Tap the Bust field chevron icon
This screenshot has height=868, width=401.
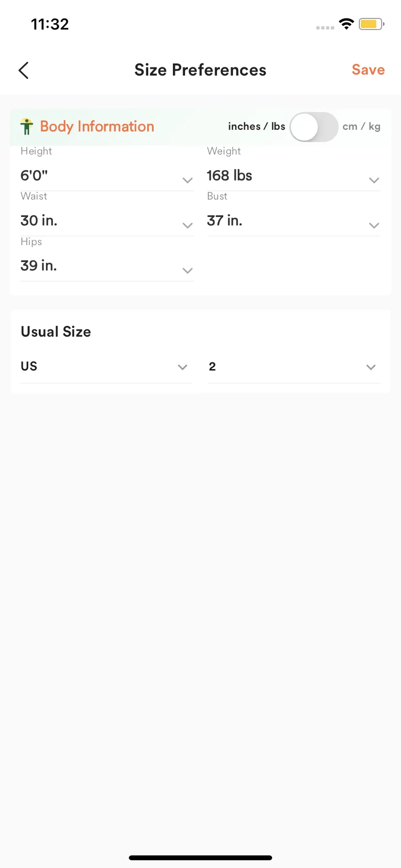tap(374, 225)
